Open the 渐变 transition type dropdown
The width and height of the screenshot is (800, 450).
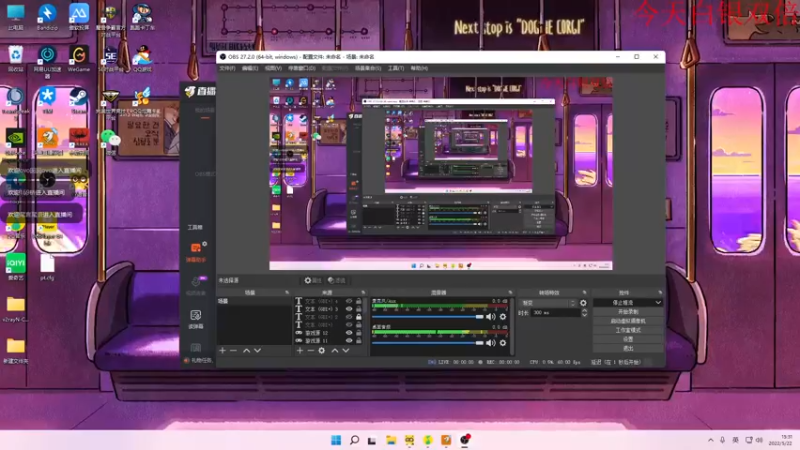pos(548,303)
